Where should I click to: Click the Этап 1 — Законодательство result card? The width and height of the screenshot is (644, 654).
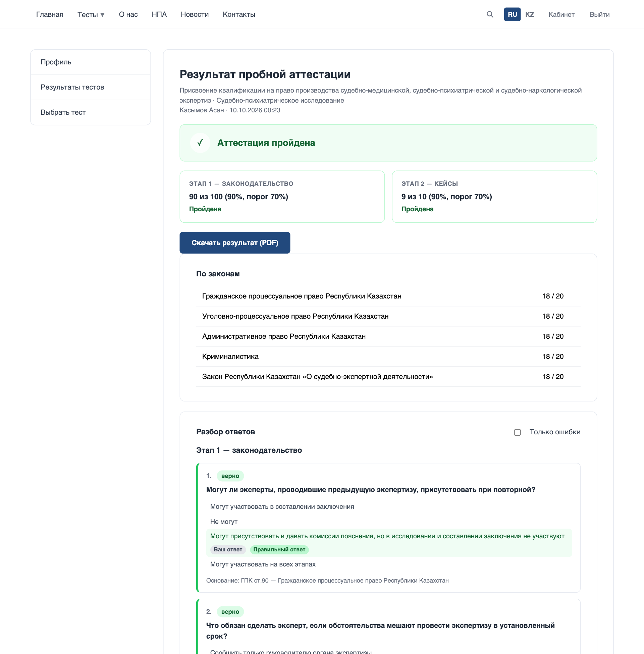[282, 197]
